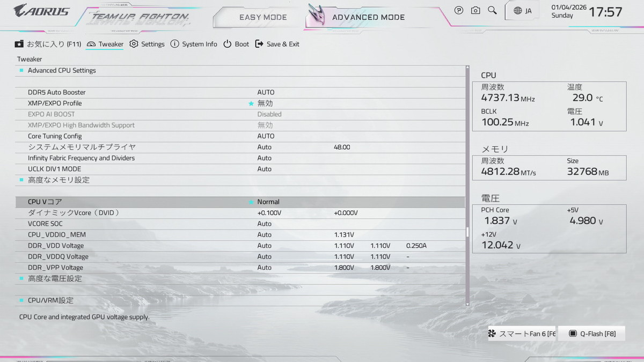
Task: Open the search magnifier icon
Action: click(492, 10)
